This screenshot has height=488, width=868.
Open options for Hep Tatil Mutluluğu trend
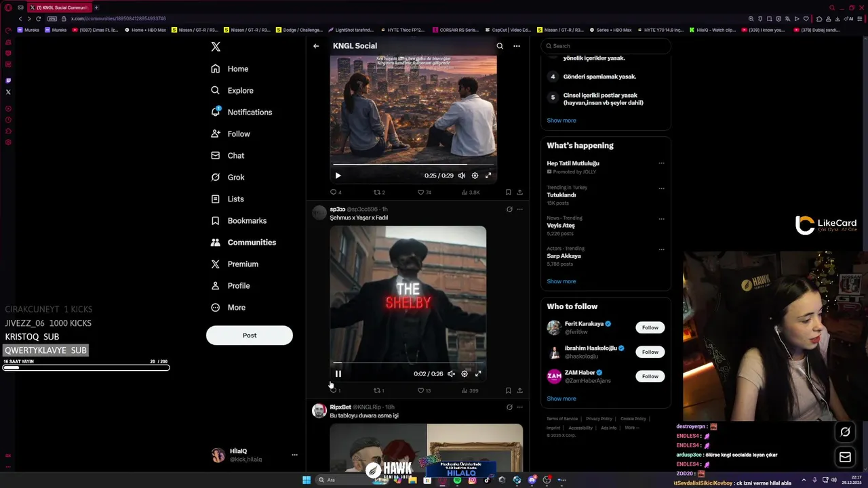pos(661,163)
